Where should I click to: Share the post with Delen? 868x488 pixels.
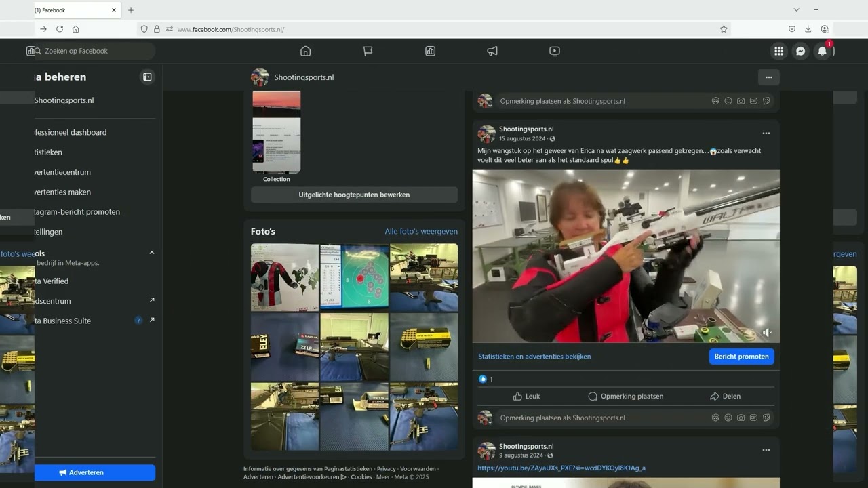[725, 396]
